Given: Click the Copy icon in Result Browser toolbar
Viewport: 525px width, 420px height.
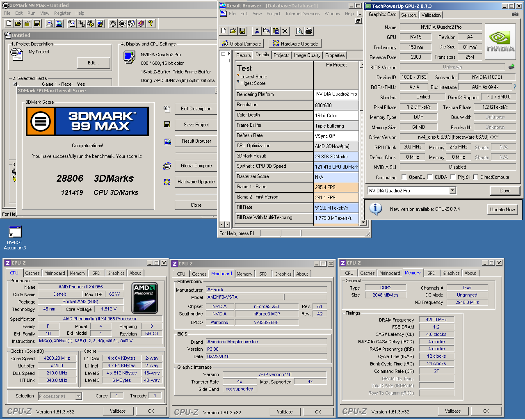Looking at the screenshot, I should 266,31.
